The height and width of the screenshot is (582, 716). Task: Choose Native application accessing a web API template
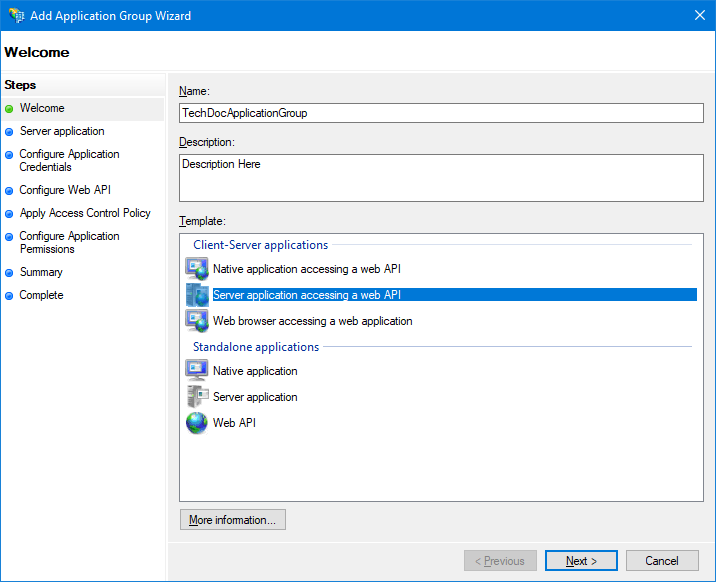tap(307, 269)
